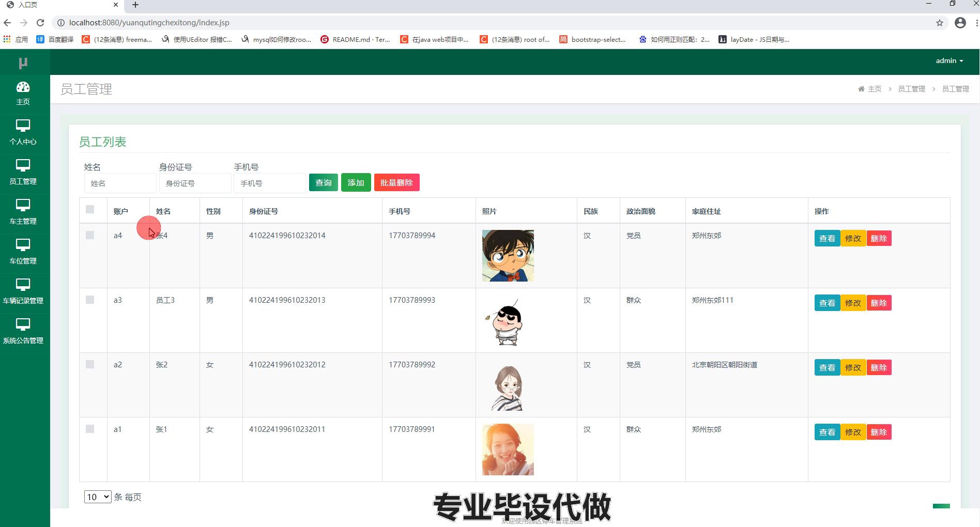Click the girl sketch photo for a2
This screenshot has height=527, width=980.
click(x=508, y=385)
